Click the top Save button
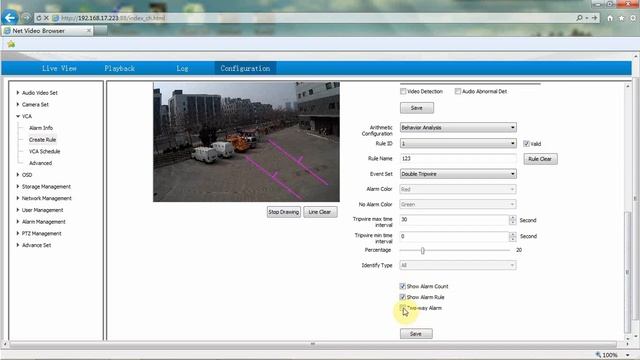 (x=417, y=108)
